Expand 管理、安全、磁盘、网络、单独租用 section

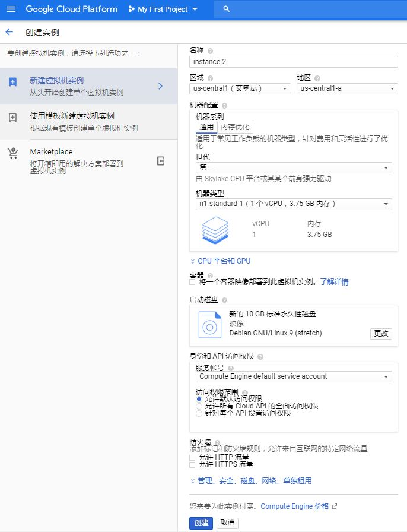tap(251, 481)
